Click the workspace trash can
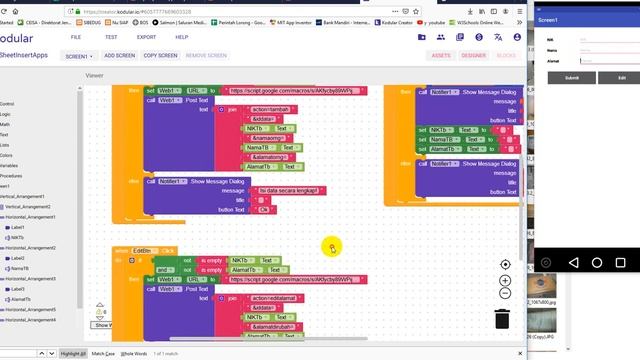640x360 pixels. click(502, 319)
